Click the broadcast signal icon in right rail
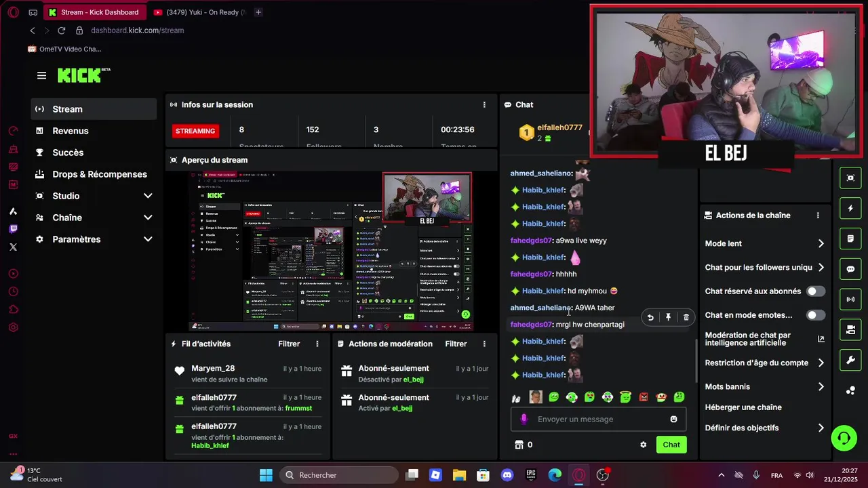The image size is (868, 488). click(x=850, y=299)
